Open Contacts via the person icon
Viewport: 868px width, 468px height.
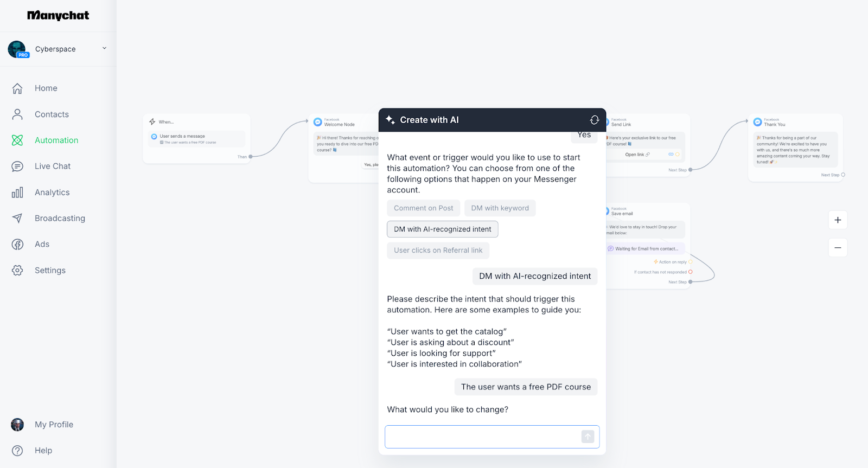[x=17, y=114]
